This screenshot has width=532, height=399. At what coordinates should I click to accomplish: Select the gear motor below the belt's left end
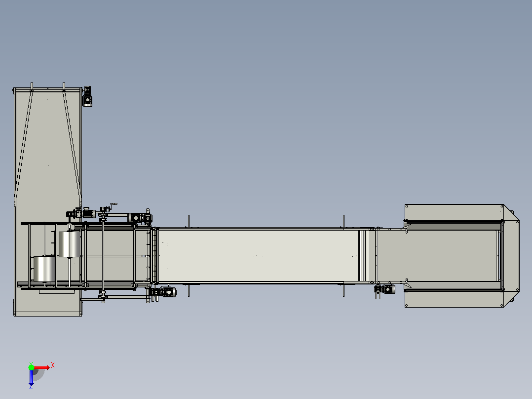(164, 292)
